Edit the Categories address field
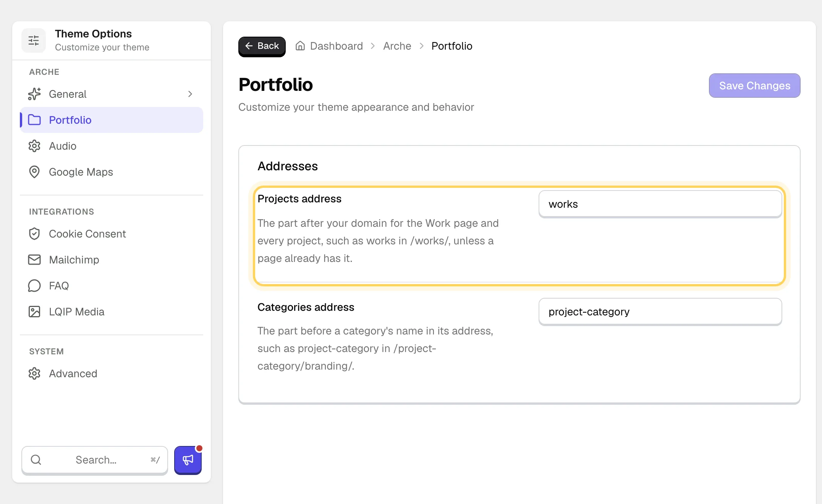This screenshot has width=822, height=504. [x=660, y=312]
